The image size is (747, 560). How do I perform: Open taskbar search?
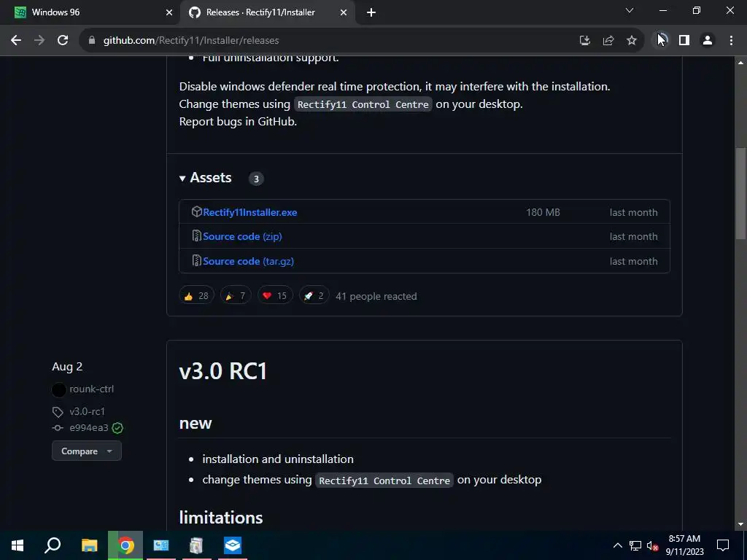pyautogui.click(x=53, y=545)
